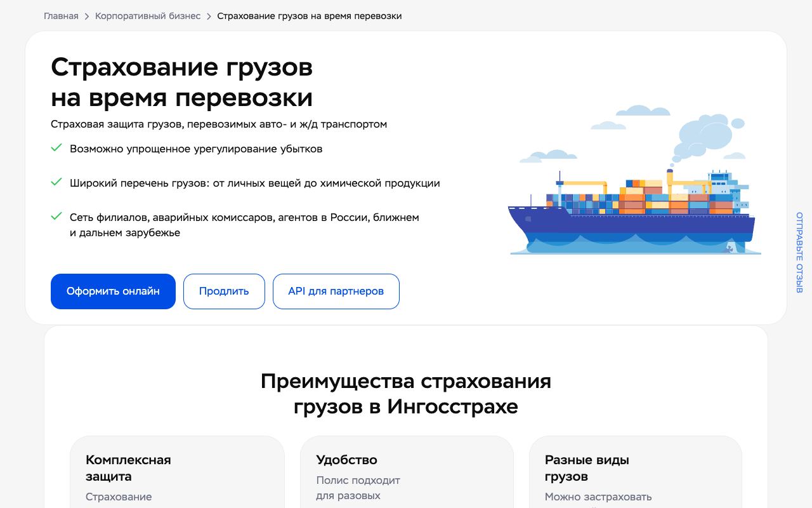812x508 pixels.
Task: Open the Разные виды грузов card
Action: click(x=636, y=472)
